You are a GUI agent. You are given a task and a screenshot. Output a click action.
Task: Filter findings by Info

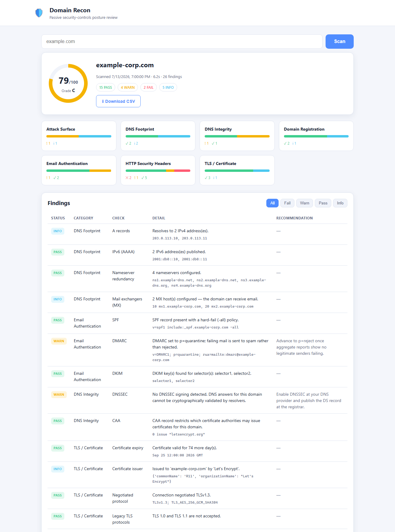point(340,203)
